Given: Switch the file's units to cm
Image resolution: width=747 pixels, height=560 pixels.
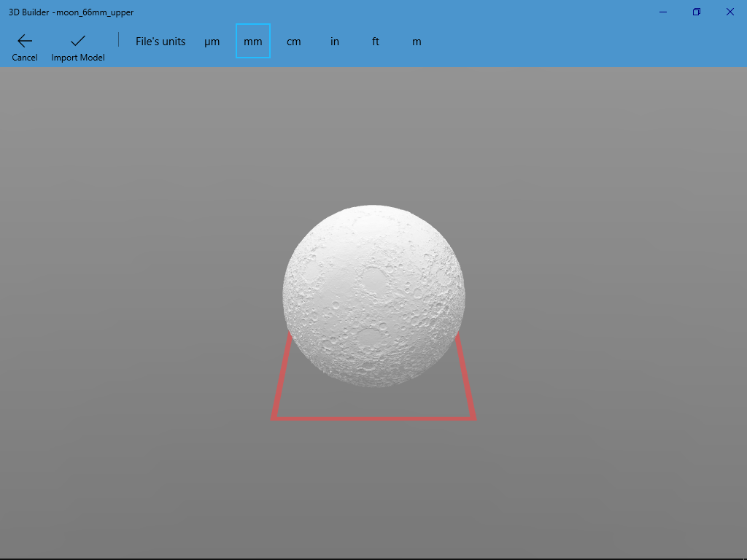Looking at the screenshot, I should coord(293,42).
